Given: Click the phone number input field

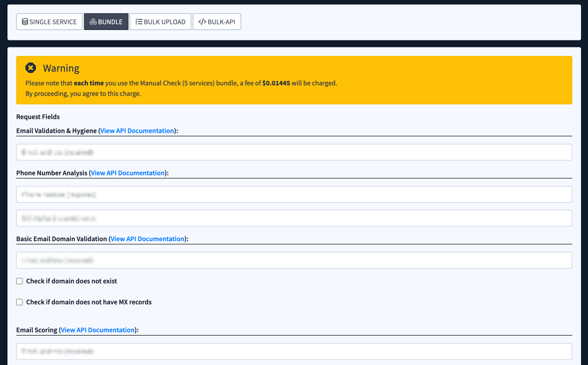Looking at the screenshot, I should pos(294,195).
